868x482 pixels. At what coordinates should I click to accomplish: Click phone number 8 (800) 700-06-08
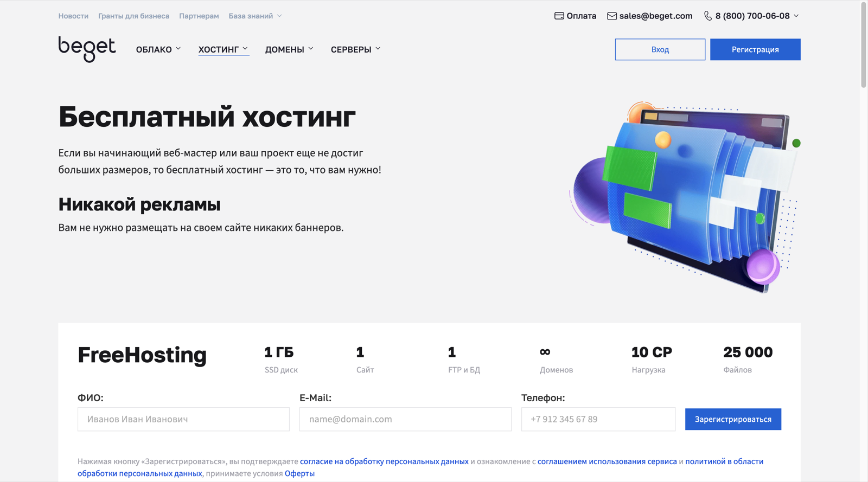pyautogui.click(x=752, y=16)
